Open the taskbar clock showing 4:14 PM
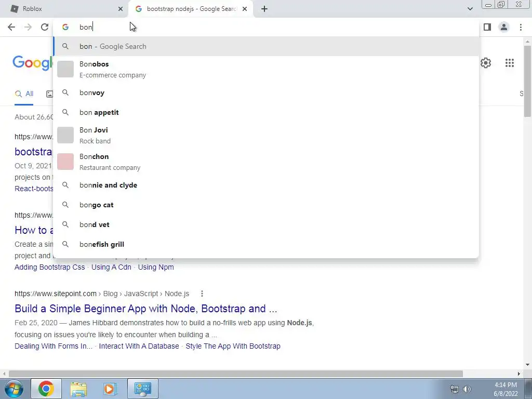The width and height of the screenshot is (532, 399). click(x=506, y=389)
